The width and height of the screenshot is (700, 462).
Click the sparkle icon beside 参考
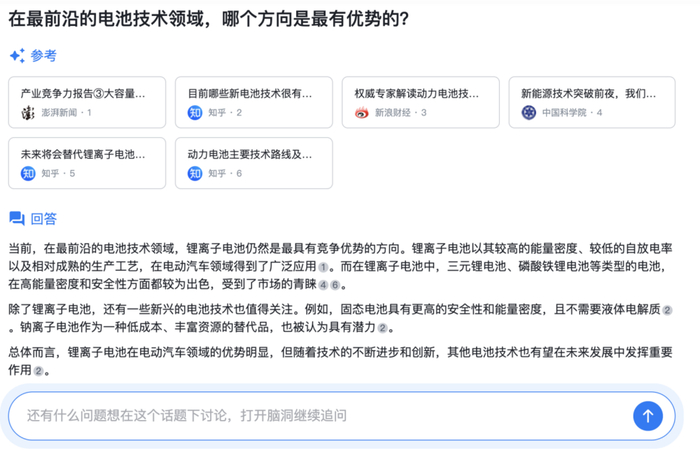click(17, 56)
